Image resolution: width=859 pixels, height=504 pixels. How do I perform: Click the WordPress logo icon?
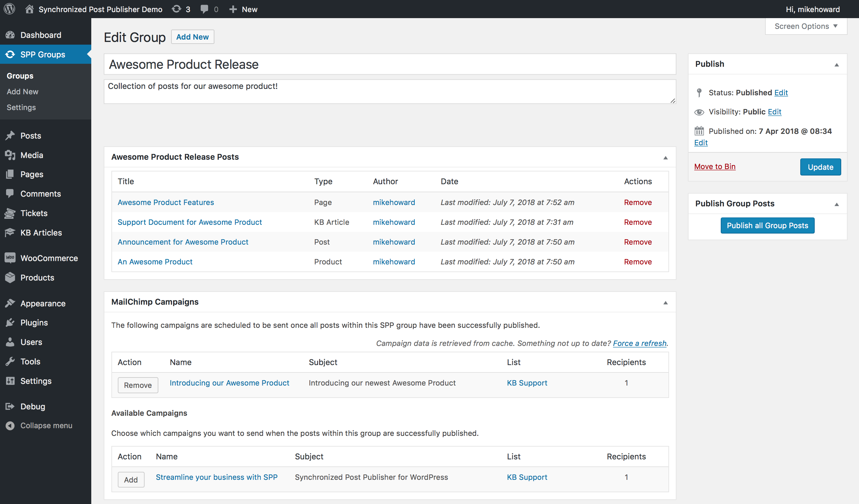9,9
